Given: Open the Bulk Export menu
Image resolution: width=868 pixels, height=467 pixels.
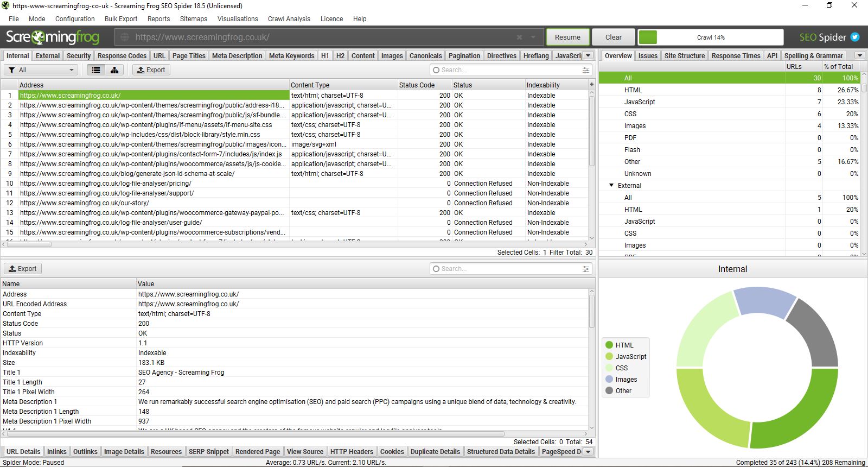Looking at the screenshot, I should 121,18.
